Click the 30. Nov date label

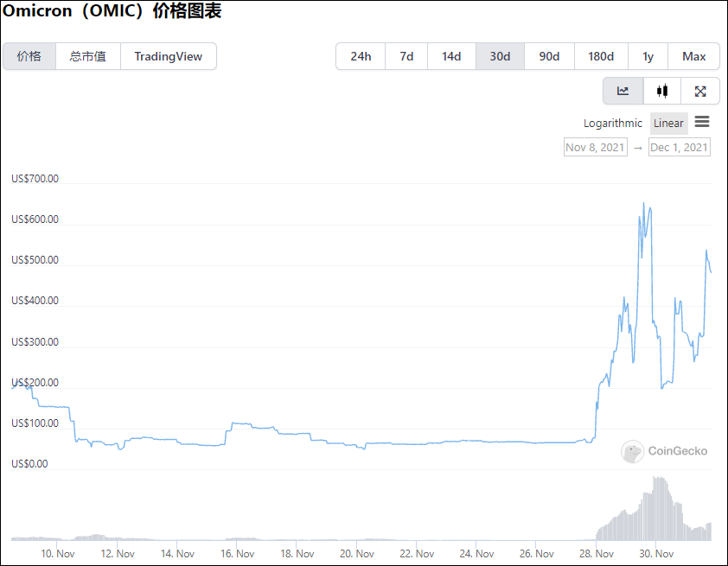coord(656,554)
